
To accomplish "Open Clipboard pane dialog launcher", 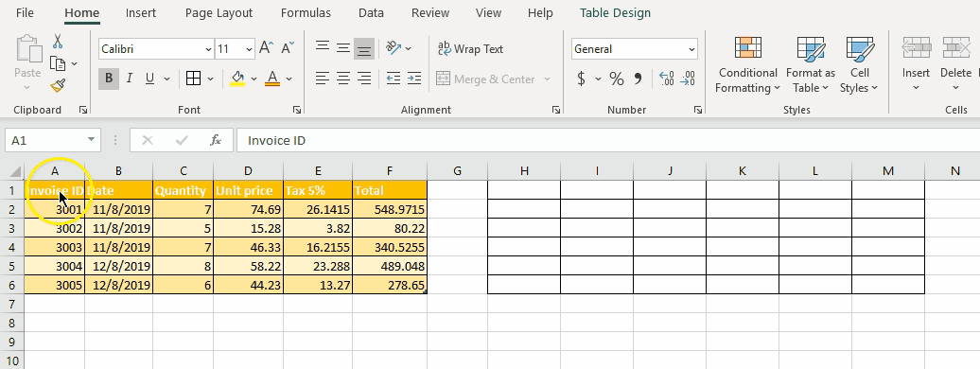I will (83, 110).
